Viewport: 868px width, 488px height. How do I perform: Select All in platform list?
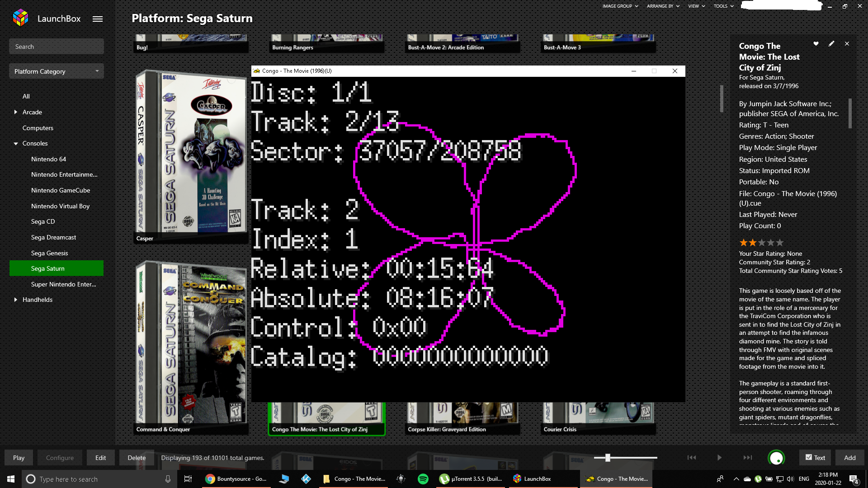[x=26, y=96]
